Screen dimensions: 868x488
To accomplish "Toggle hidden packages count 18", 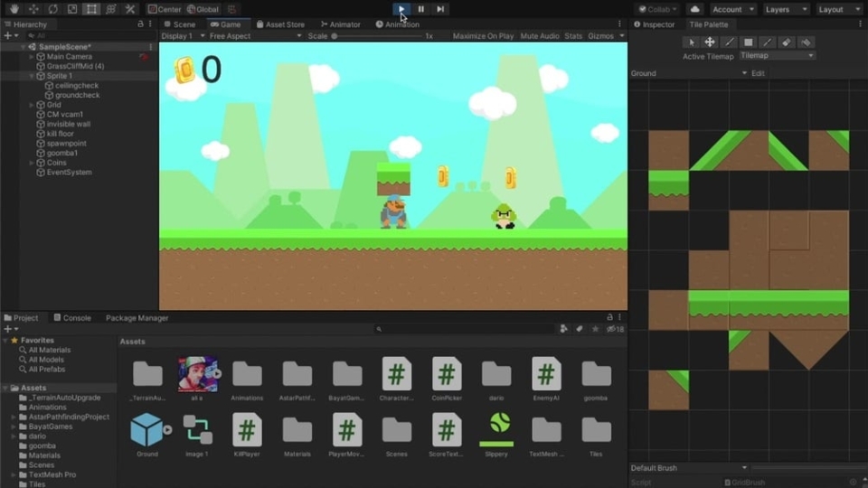I will click(615, 329).
